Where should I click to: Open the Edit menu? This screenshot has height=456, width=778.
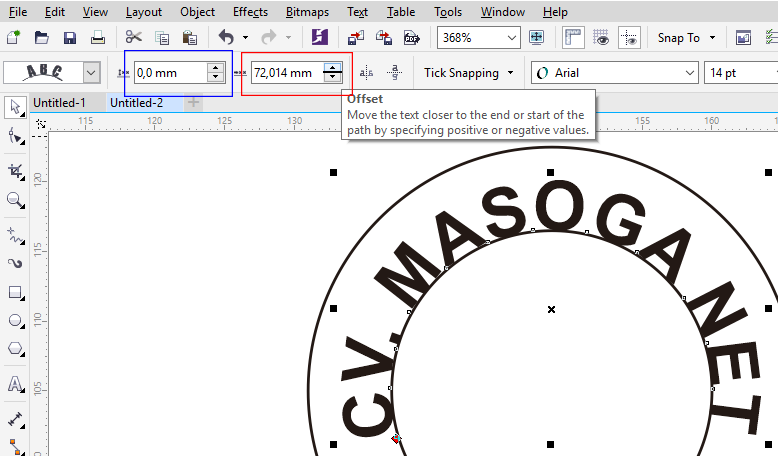(55, 12)
